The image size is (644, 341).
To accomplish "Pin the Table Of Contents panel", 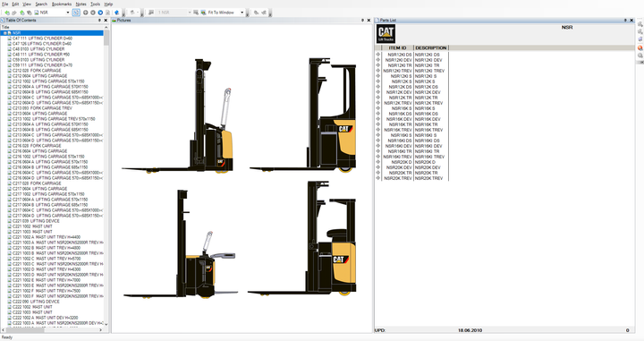I will 99,20.
